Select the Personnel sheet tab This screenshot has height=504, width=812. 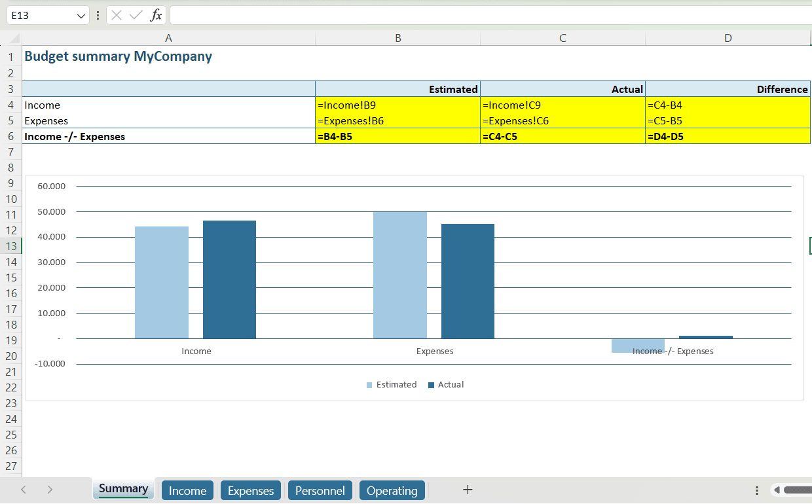320,490
